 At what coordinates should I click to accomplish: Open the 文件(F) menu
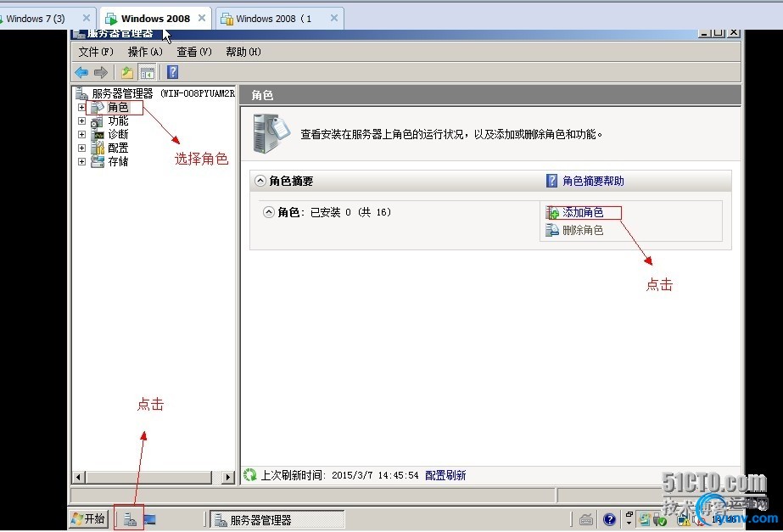point(96,52)
